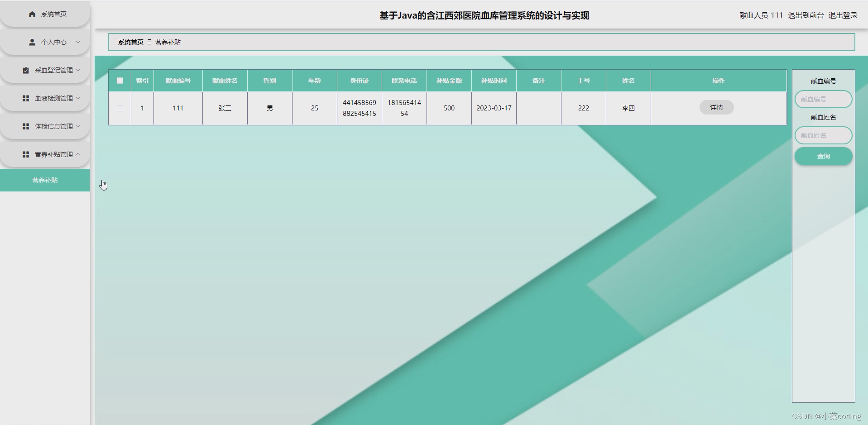Screen dimensions: 868x425
Task: Click 系统首页 in the breadcrumb
Action: (131, 42)
